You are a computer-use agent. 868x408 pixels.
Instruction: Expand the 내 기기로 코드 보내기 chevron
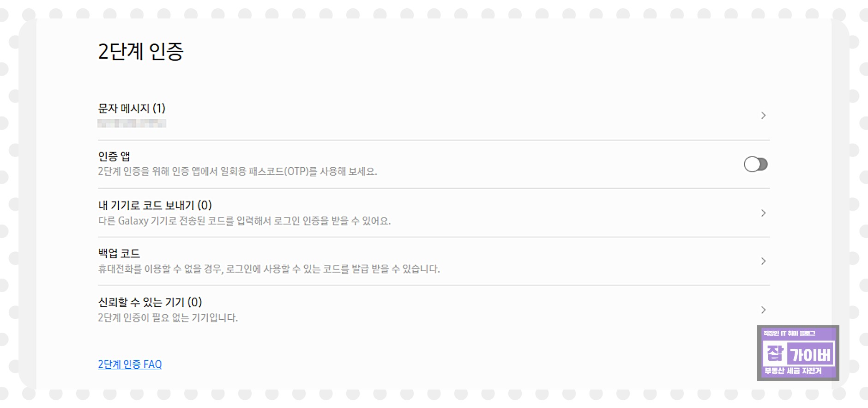coord(764,213)
